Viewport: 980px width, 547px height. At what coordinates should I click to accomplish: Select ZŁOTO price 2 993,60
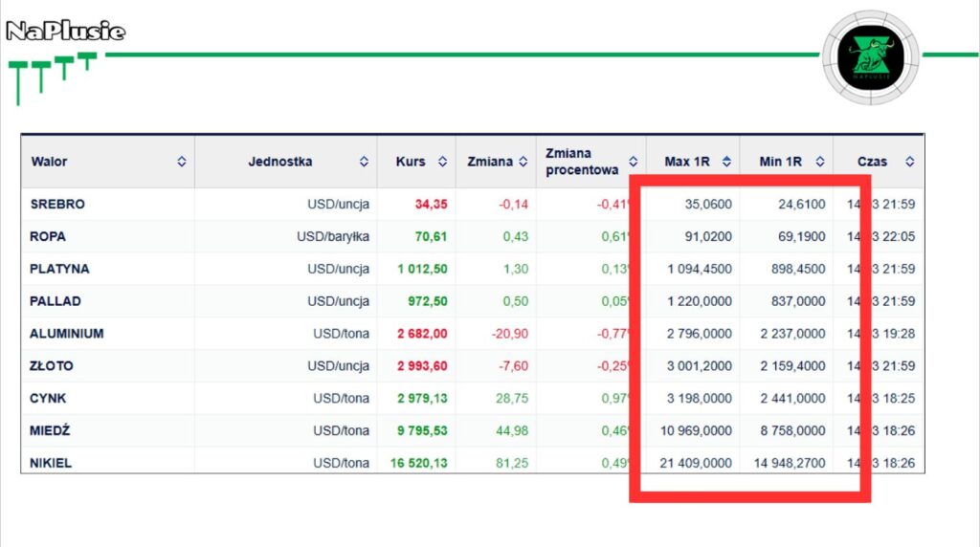coord(422,366)
